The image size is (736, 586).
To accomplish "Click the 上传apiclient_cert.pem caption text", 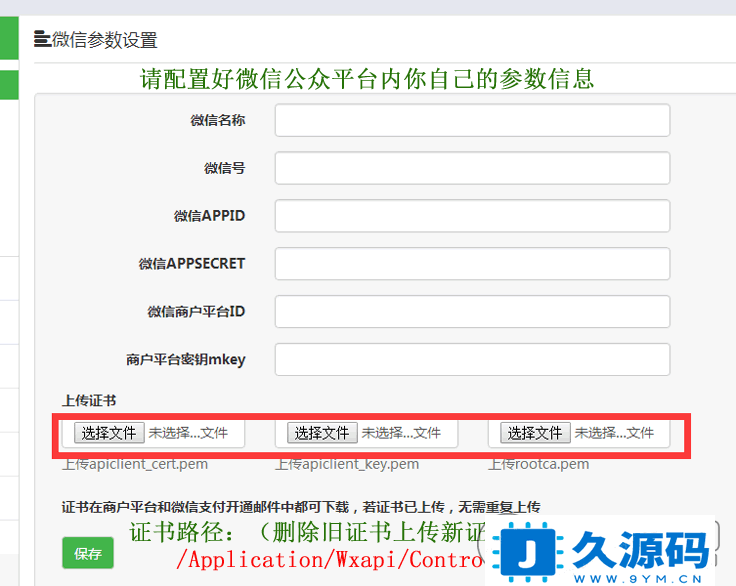I will (x=135, y=464).
